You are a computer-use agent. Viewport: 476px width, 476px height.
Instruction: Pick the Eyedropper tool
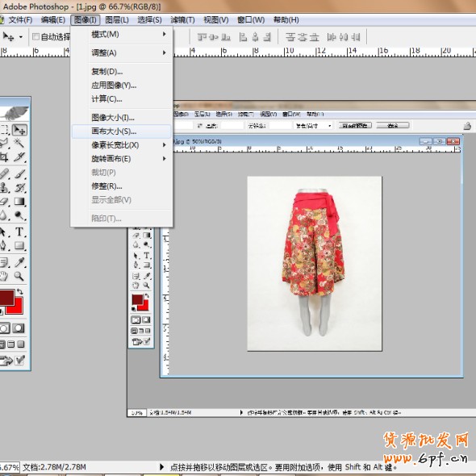(x=19, y=262)
